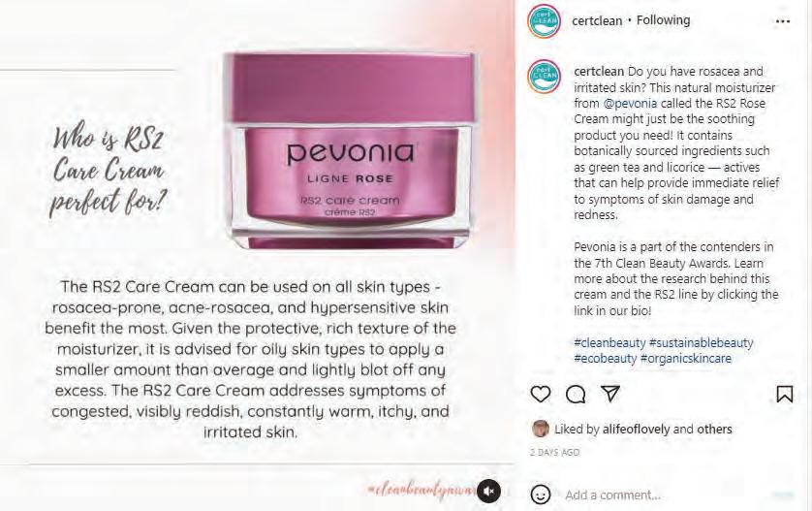Open the @pevonia mention link
Screen dimensions: 812x511
630,103
